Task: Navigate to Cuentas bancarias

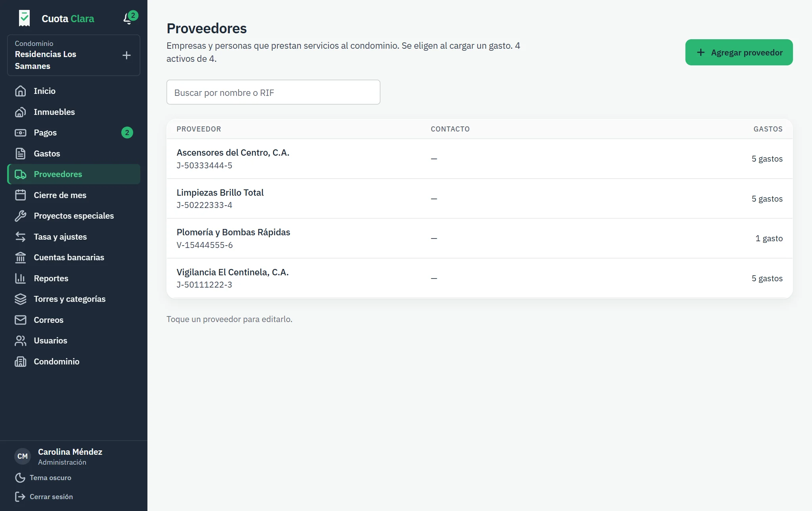Action: tap(74, 257)
